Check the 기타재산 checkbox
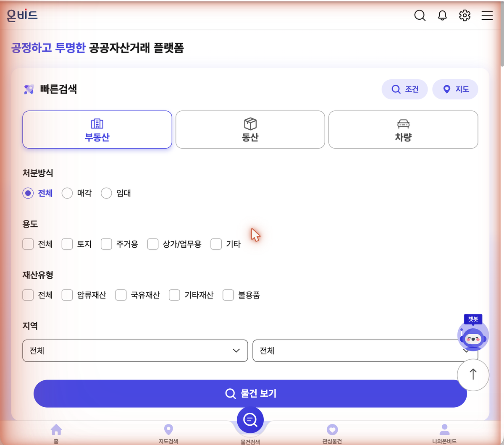The height and width of the screenshot is (445, 504). pyautogui.click(x=174, y=295)
